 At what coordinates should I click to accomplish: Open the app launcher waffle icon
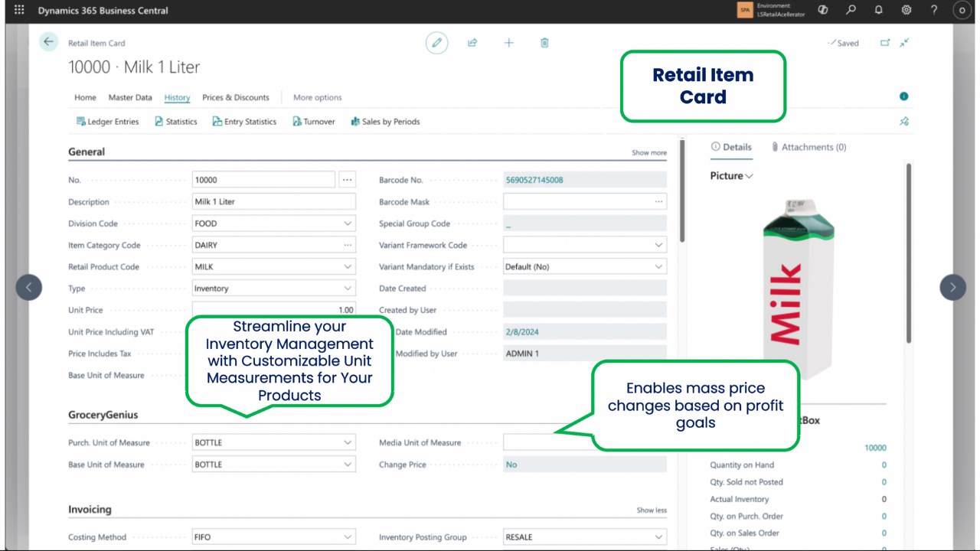[19, 11]
